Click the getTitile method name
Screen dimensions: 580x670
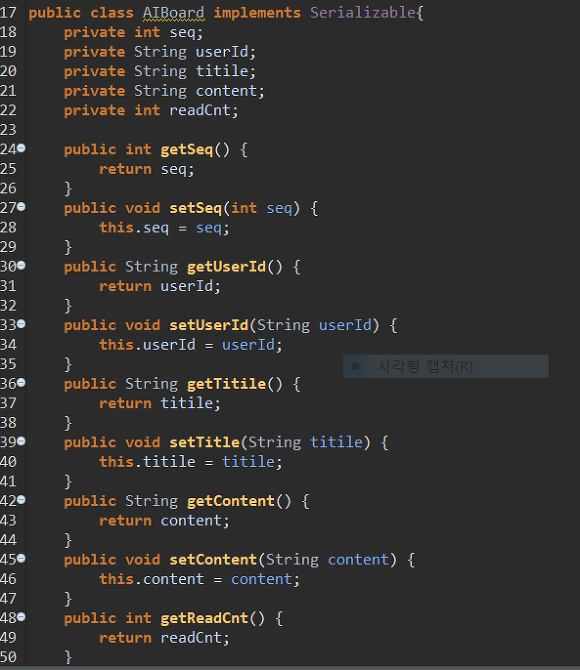click(x=227, y=384)
